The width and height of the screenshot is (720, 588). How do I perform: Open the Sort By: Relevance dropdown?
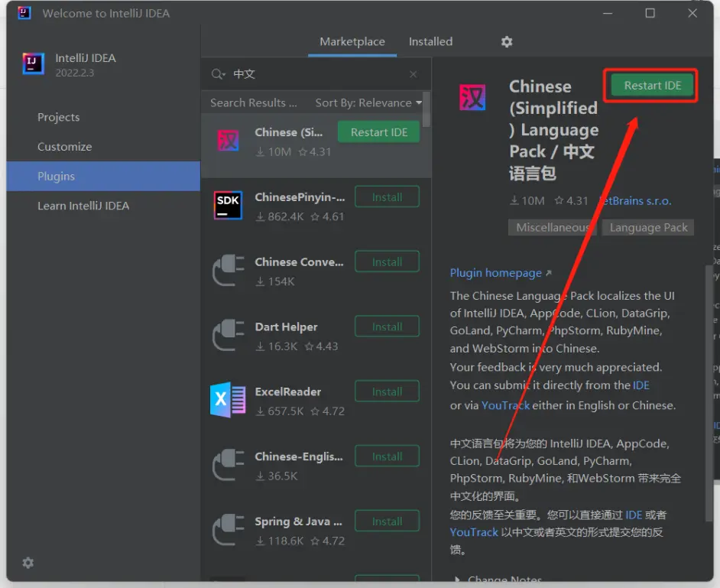click(368, 103)
